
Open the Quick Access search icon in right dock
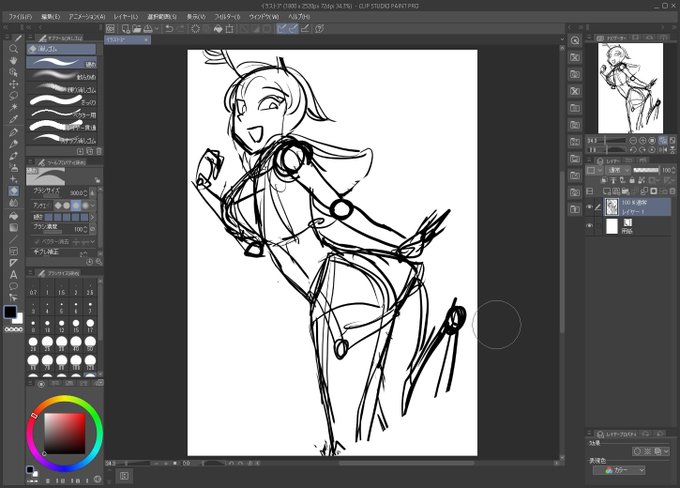(575, 40)
